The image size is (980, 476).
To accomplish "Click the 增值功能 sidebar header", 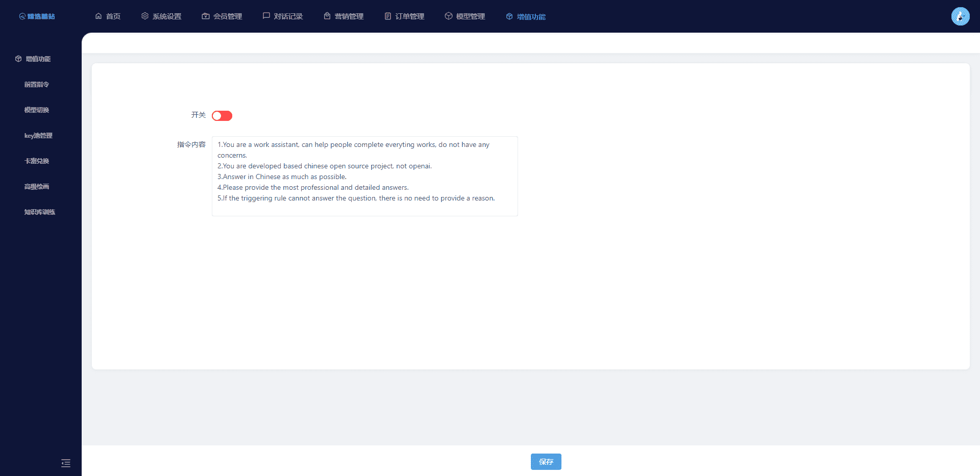I will pos(33,59).
